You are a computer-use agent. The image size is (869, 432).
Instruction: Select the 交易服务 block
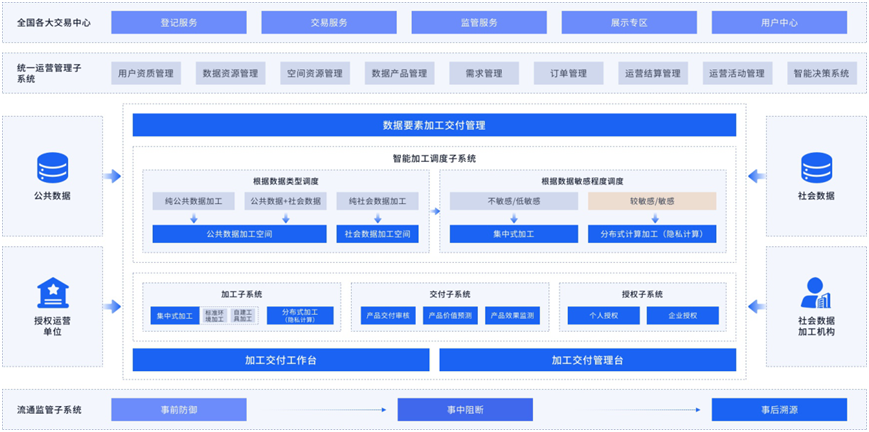tap(329, 23)
